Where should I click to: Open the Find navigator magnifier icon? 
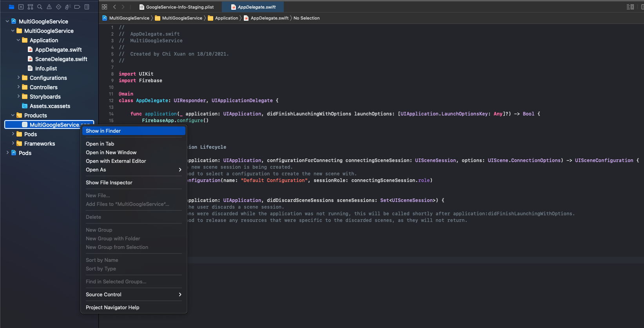coord(40,7)
